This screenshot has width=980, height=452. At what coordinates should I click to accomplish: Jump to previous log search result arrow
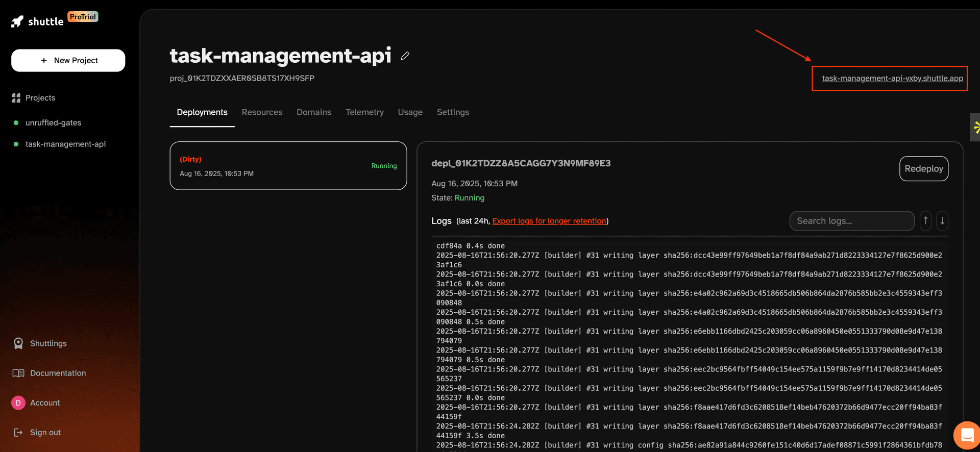click(925, 221)
